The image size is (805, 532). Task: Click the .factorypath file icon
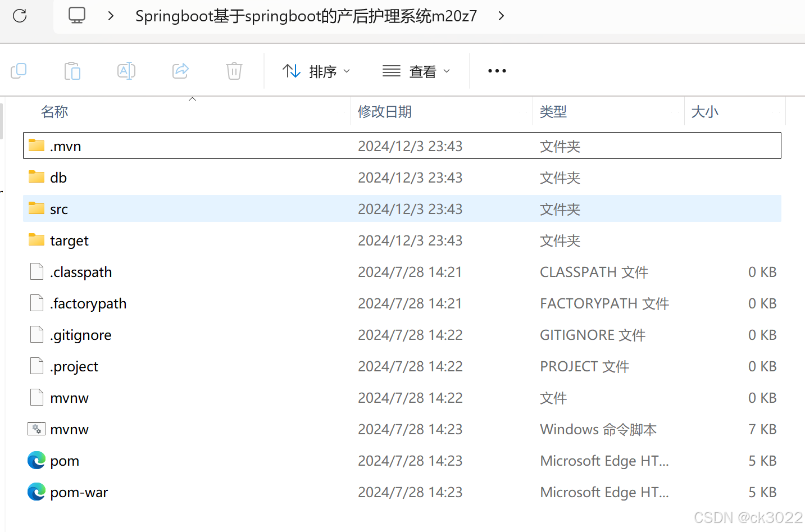click(x=37, y=303)
